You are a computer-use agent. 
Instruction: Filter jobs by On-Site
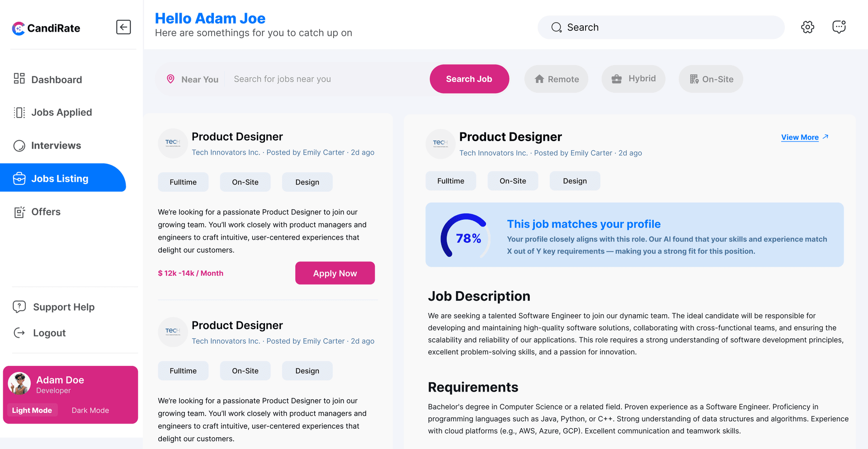coord(710,79)
